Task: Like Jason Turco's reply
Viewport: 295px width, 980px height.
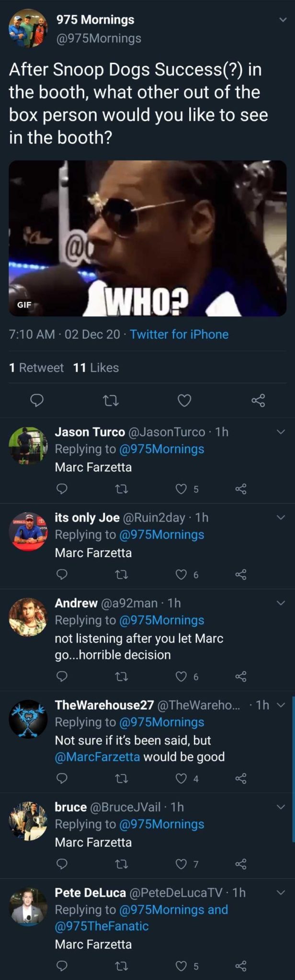Action: [181, 489]
